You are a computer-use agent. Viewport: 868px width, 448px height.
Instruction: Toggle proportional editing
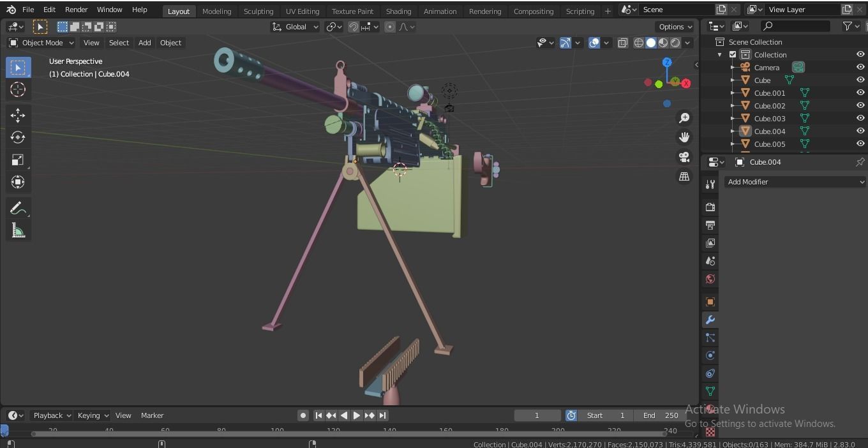(x=389, y=27)
